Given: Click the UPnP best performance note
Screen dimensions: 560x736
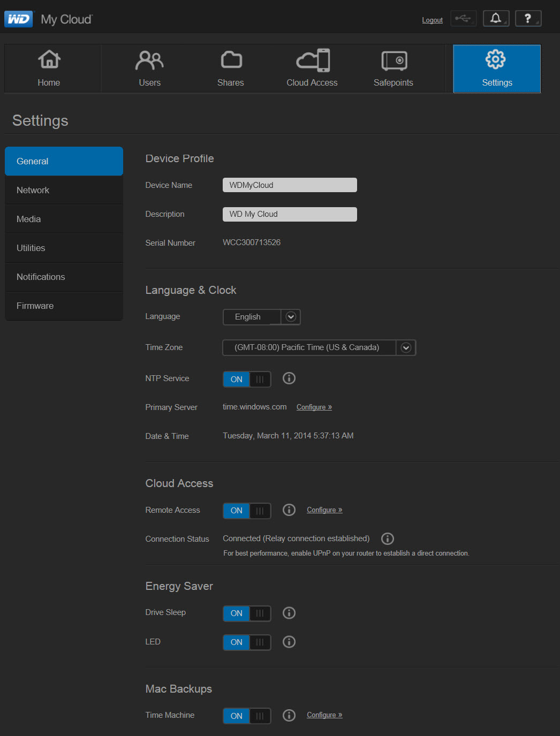Looking at the screenshot, I should pyautogui.click(x=346, y=553).
